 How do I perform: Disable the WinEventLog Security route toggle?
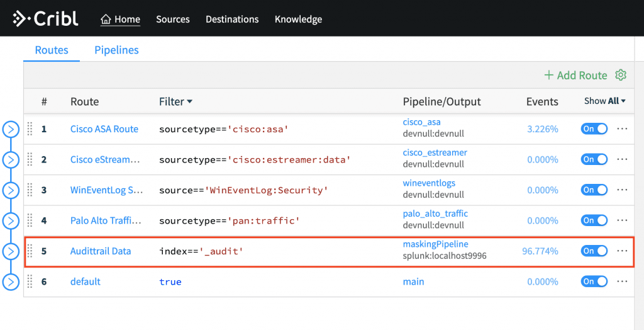594,190
